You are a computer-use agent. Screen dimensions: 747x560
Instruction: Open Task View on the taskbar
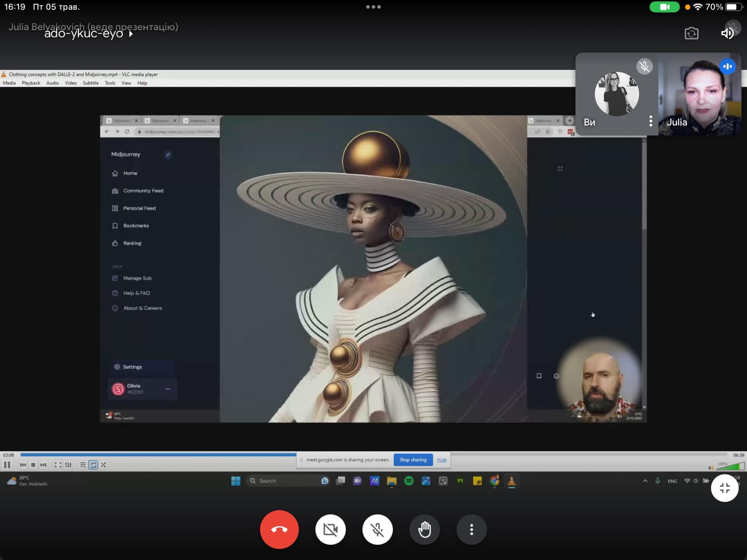click(341, 481)
